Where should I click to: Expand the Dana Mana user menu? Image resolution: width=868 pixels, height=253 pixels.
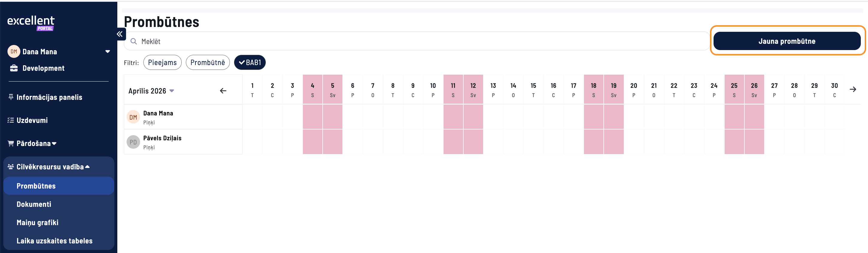[x=107, y=52]
